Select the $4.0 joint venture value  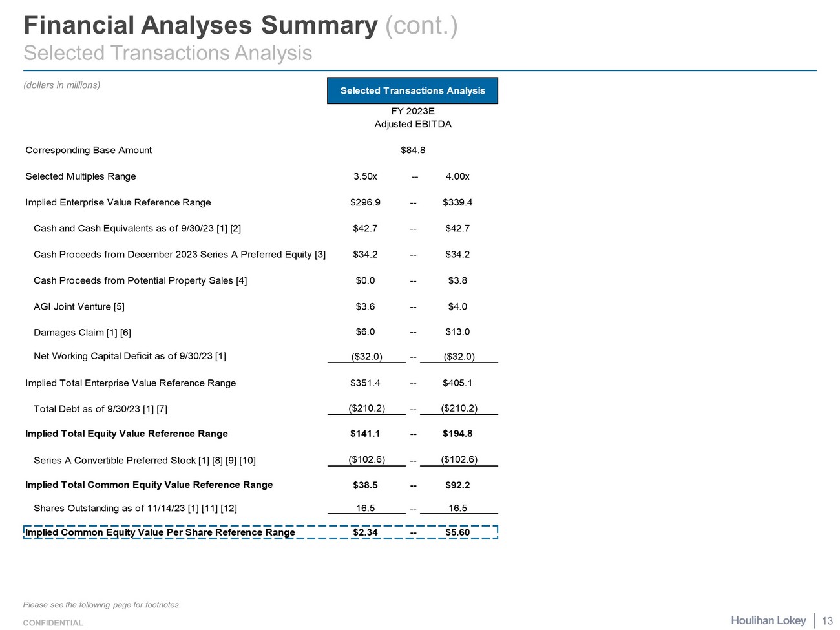pyautogui.click(x=457, y=306)
